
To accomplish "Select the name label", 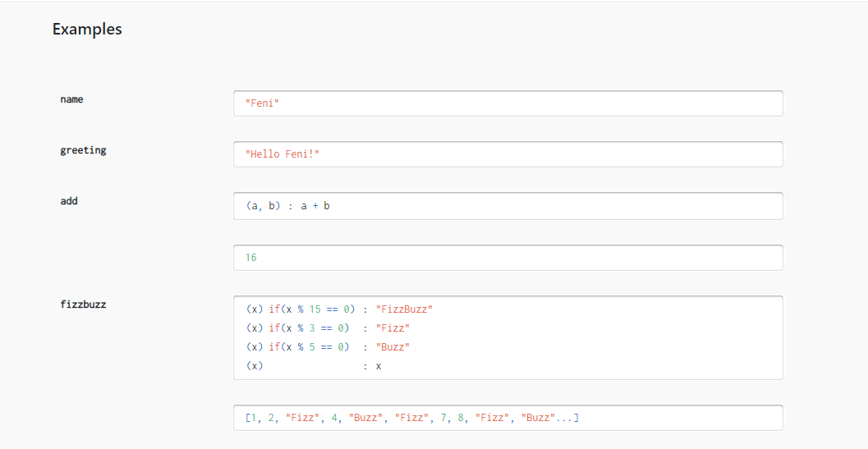I will (71, 99).
